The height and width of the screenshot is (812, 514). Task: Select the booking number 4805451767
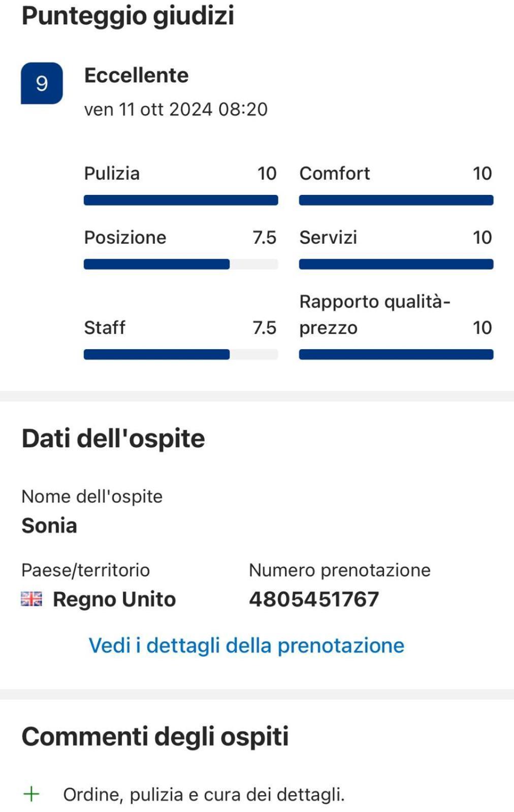(314, 599)
